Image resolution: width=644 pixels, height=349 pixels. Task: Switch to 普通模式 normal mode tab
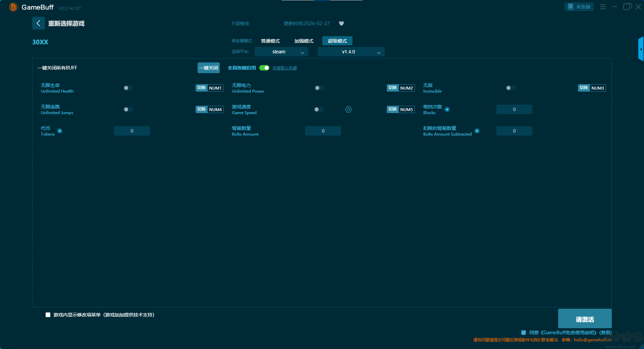pos(270,41)
